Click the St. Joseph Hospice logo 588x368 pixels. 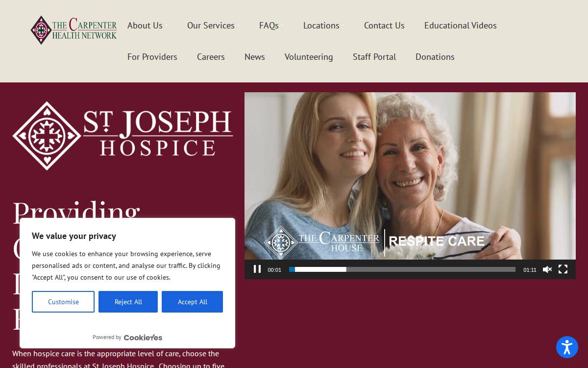click(x=122, y=136)
